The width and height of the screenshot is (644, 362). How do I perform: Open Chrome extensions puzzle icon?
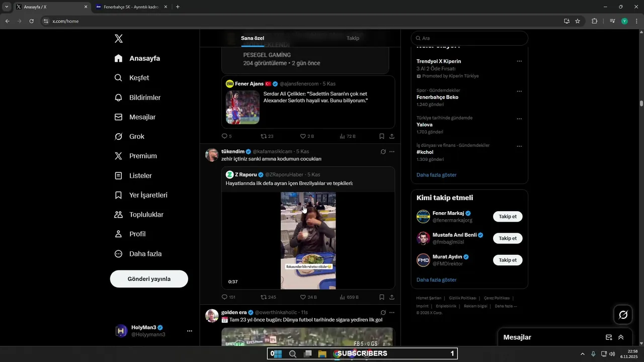pyautogui.click(x=595, y=21)
